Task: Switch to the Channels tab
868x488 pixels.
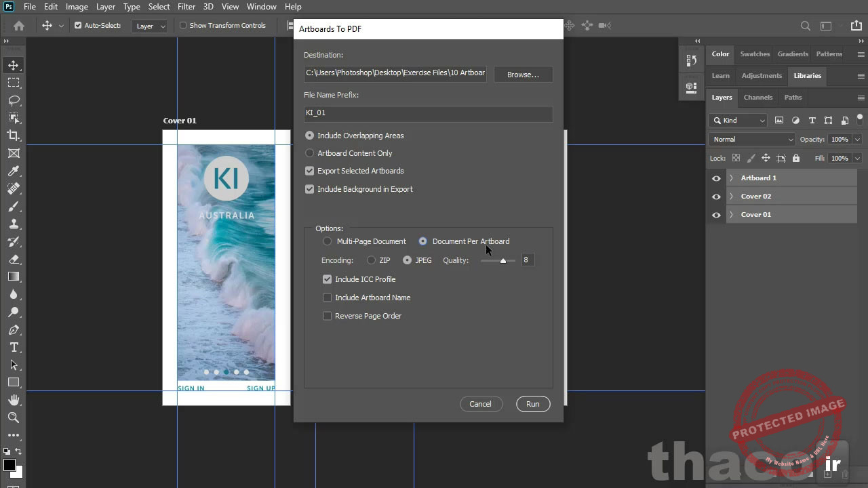Action: tap(758, 97)
